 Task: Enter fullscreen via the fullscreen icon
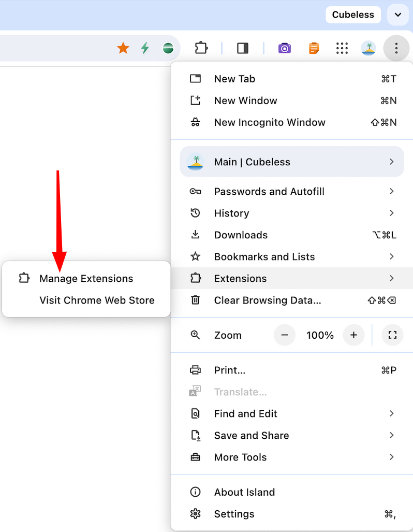[x=392, y=335]
